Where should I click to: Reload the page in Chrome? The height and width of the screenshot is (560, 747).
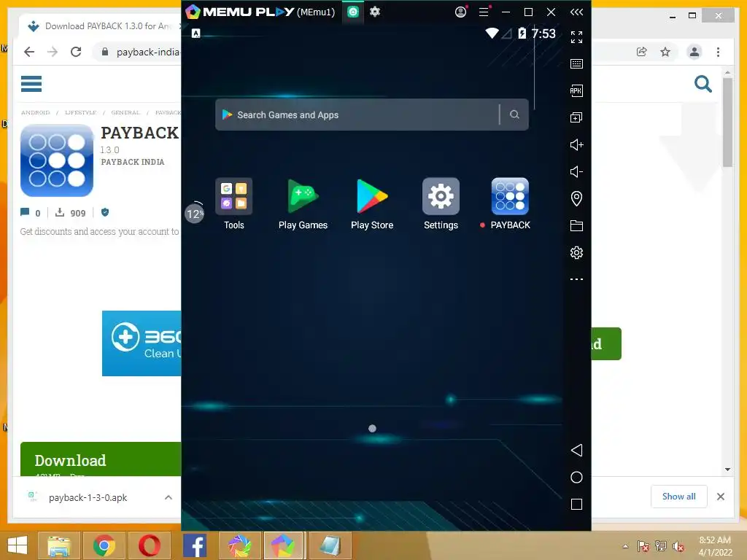(76, 52)
